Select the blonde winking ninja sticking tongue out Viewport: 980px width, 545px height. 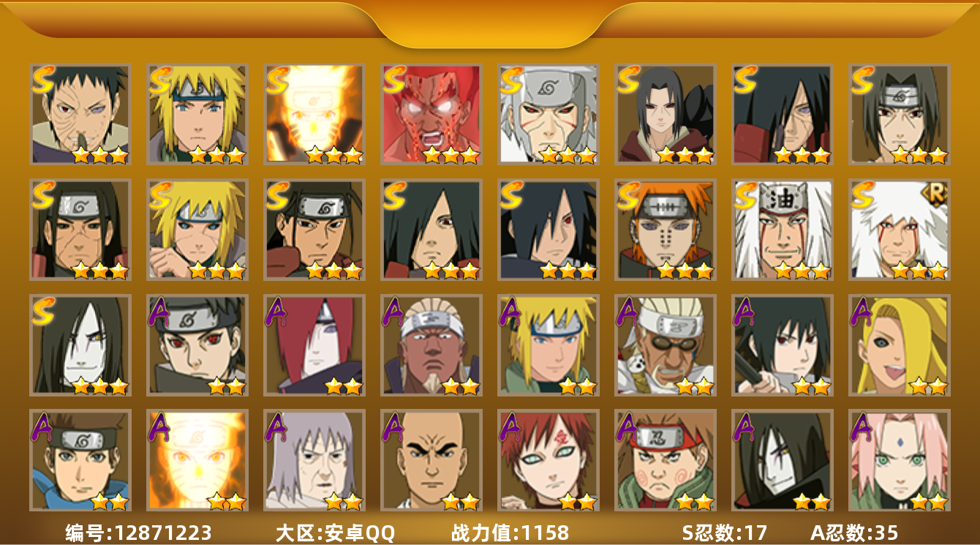point(899,345)
